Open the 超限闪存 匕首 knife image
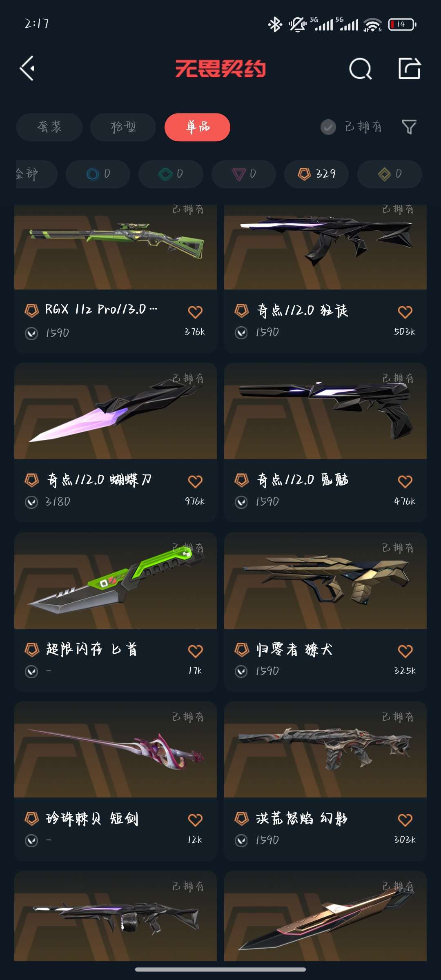 pos(116,580)
